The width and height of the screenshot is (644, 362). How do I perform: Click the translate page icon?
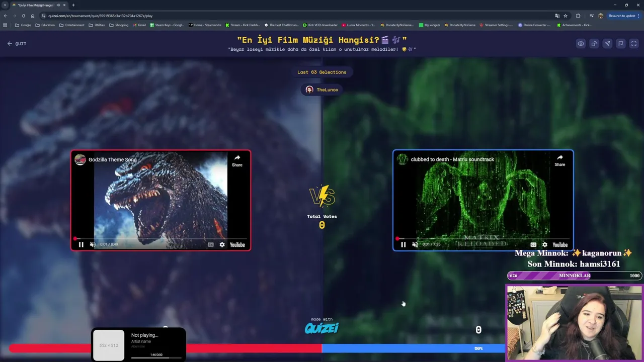(x=557, y=16)
